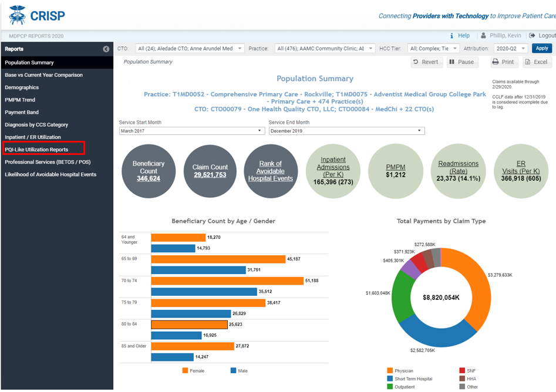This screenshot has width=556, height=392.
Task: Click the Male blue legend swatch
Action: coord(233,370)
